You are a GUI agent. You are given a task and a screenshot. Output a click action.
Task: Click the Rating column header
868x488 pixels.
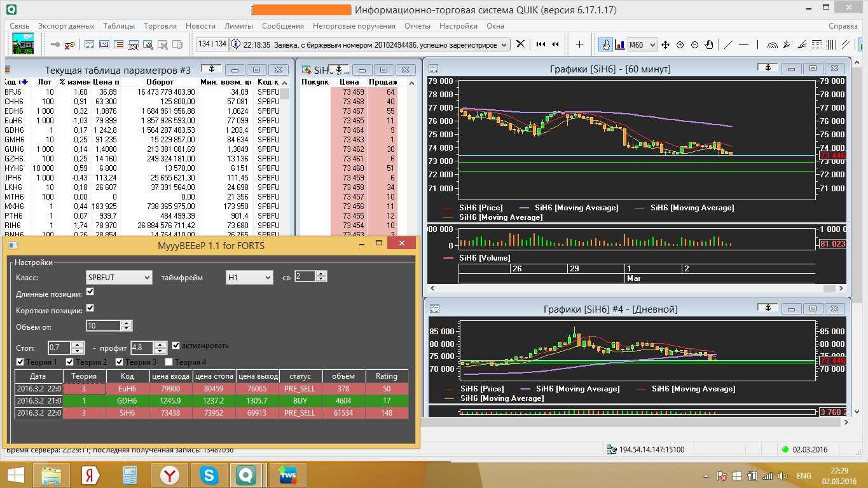pos(386,376)
